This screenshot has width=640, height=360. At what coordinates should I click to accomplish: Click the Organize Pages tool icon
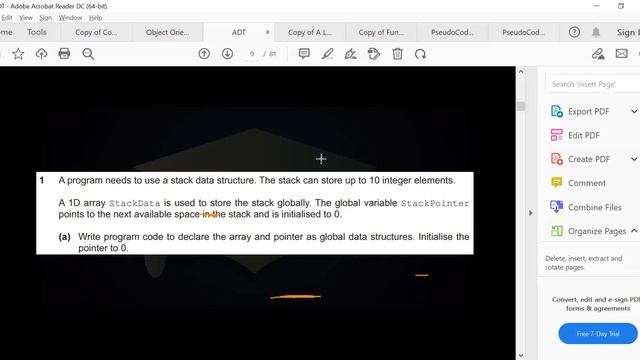point(557,231)
